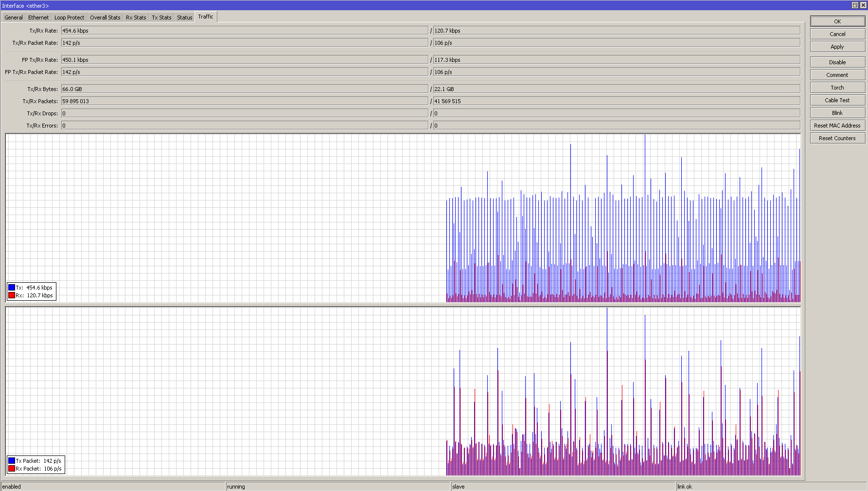868x491 pixels.
Task: Run the Cable Test
Action: pyautogui.click(x=837, y=100)
